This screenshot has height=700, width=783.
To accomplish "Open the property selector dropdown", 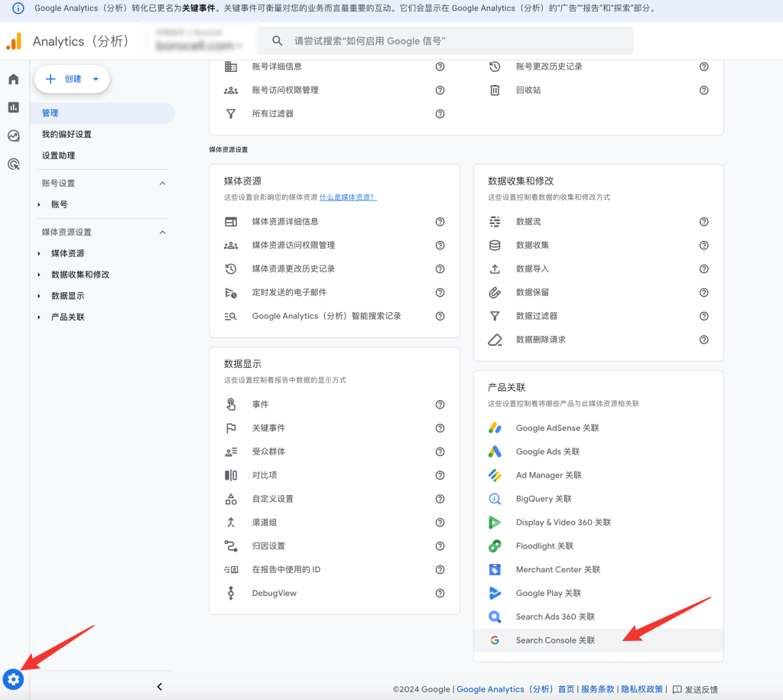I will tap(199, 41).
